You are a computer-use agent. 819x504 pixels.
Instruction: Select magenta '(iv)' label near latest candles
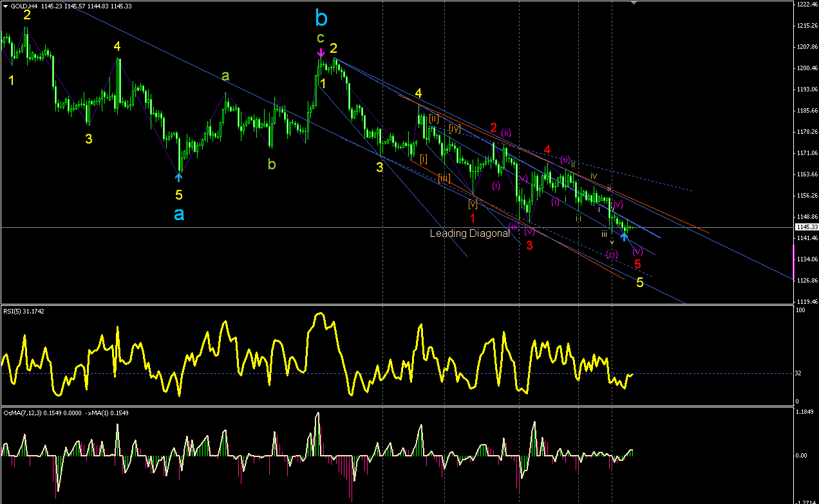[x=617, y=204]
